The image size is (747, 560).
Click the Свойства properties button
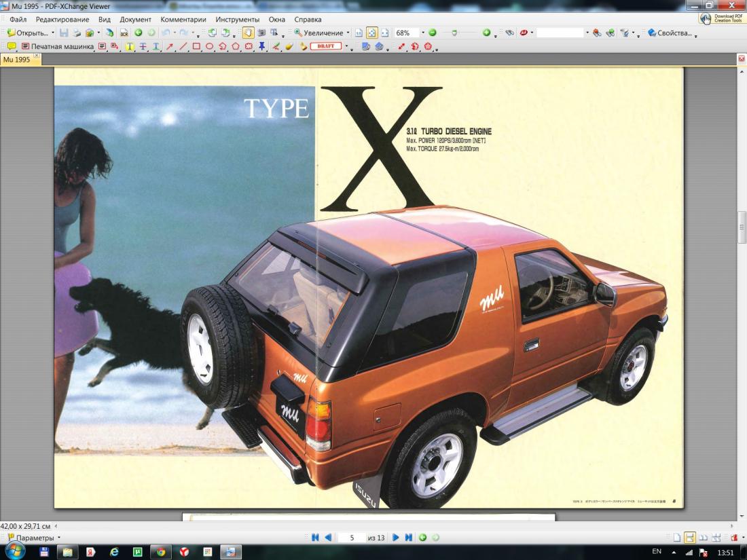(670, 33)
